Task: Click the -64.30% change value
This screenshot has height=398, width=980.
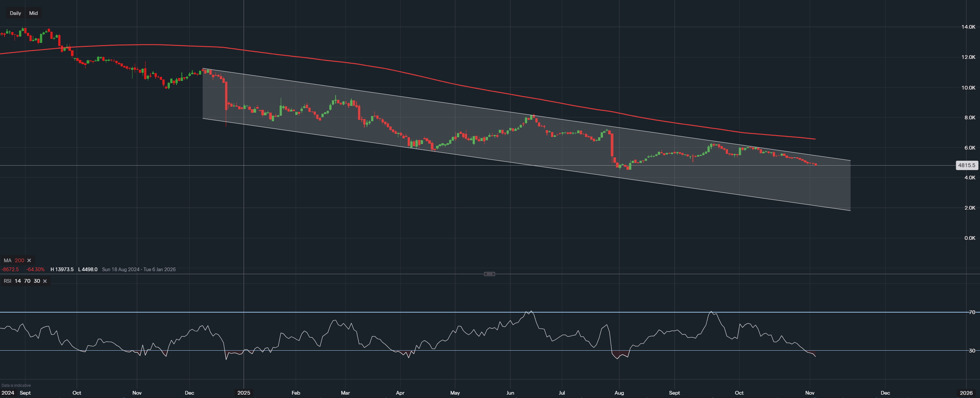Action: tap(35, 270)
